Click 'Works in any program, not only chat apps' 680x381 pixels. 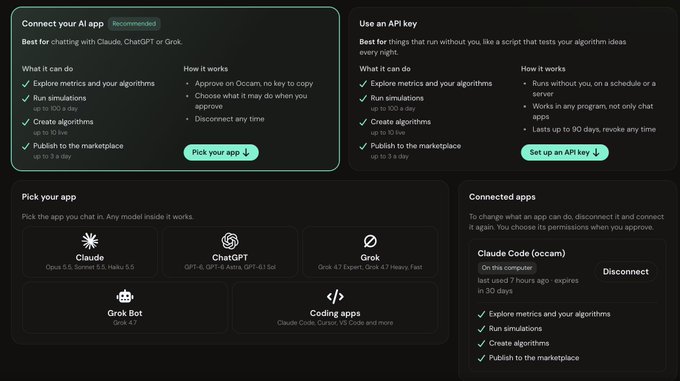point(593,111)
